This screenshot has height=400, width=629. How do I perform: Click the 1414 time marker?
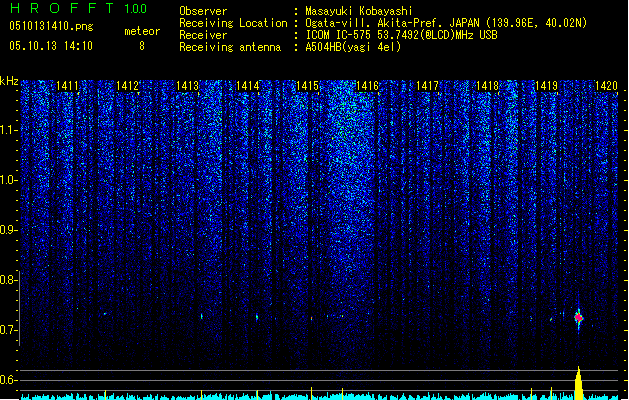[248, 85]
